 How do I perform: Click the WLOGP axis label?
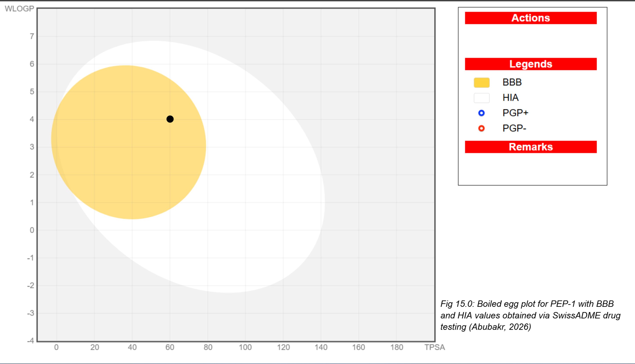point(19,9)
